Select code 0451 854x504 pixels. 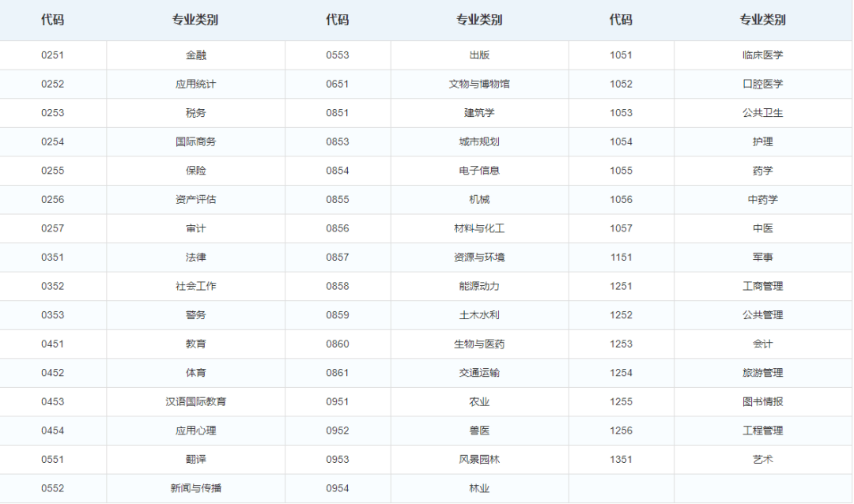[52, 344]
